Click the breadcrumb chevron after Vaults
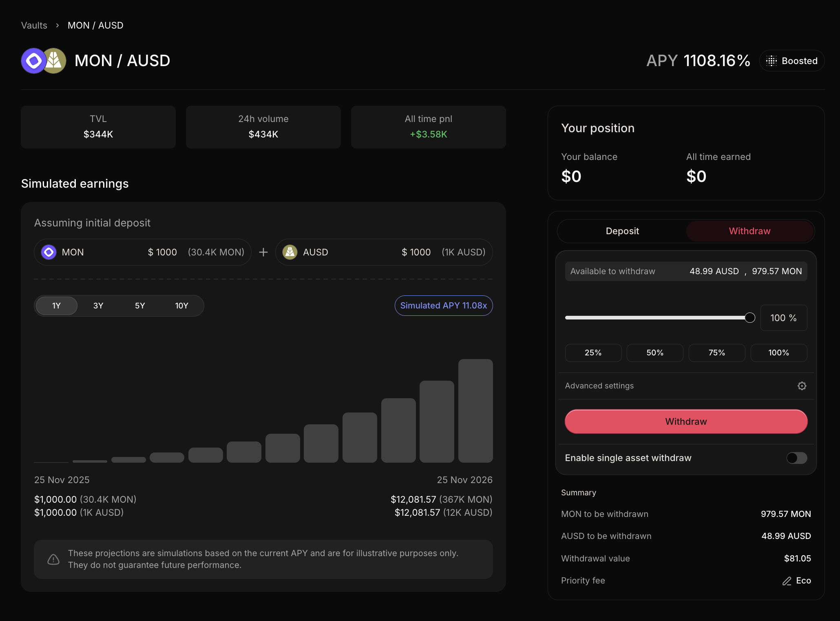 coord(57,25)
